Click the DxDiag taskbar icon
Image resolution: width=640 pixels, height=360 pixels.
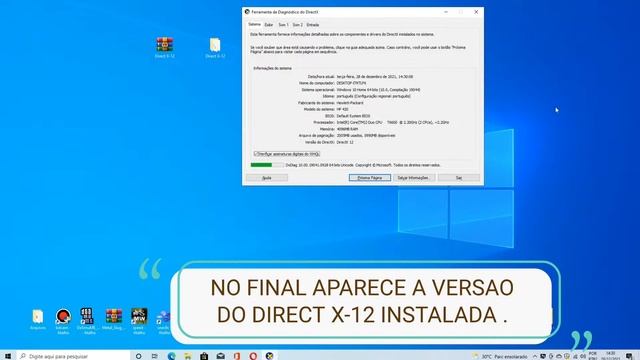tap(269, 356)
